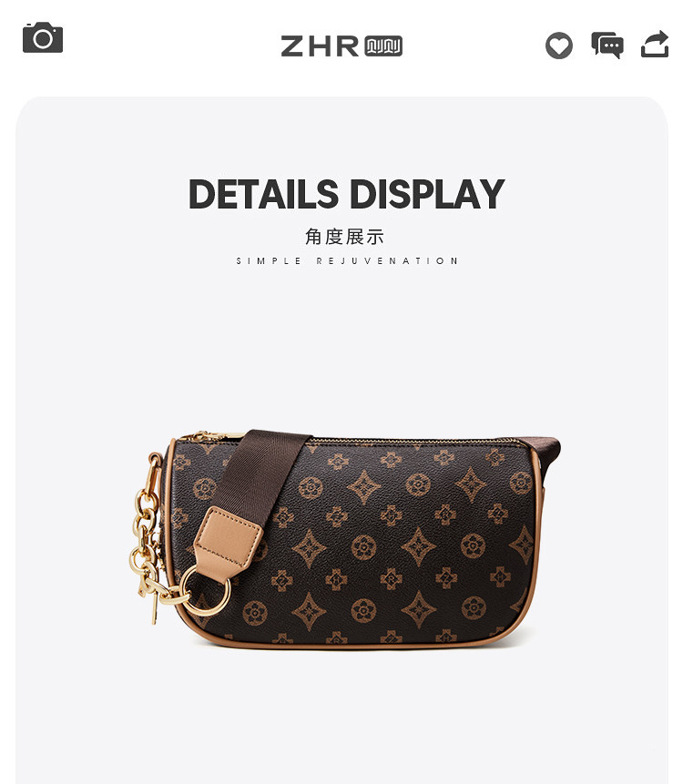Viewport: 683px width, 784px height.
Task: Click the emblem badge beside the ZHR letters
Action: [383, 46]
